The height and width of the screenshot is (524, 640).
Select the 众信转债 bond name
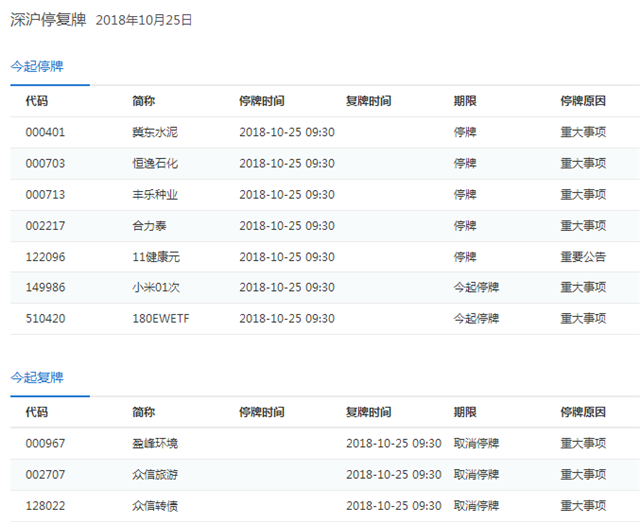[x=155, y=506]
